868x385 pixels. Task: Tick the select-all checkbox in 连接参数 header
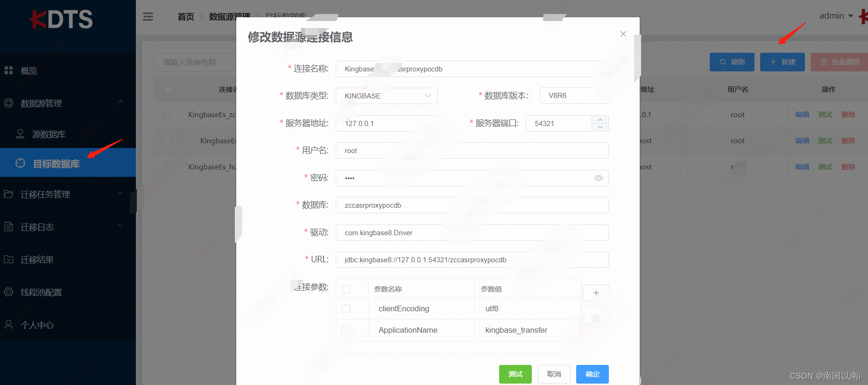point(346,289)
